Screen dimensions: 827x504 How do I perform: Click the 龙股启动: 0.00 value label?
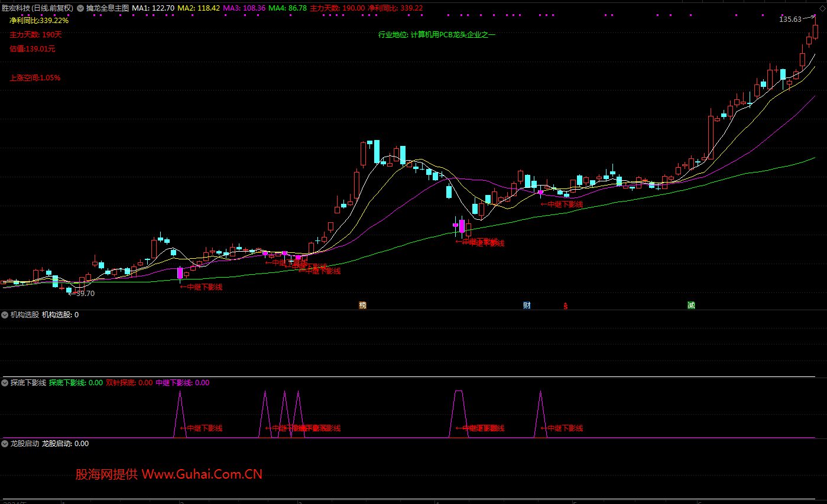point(66,444)
